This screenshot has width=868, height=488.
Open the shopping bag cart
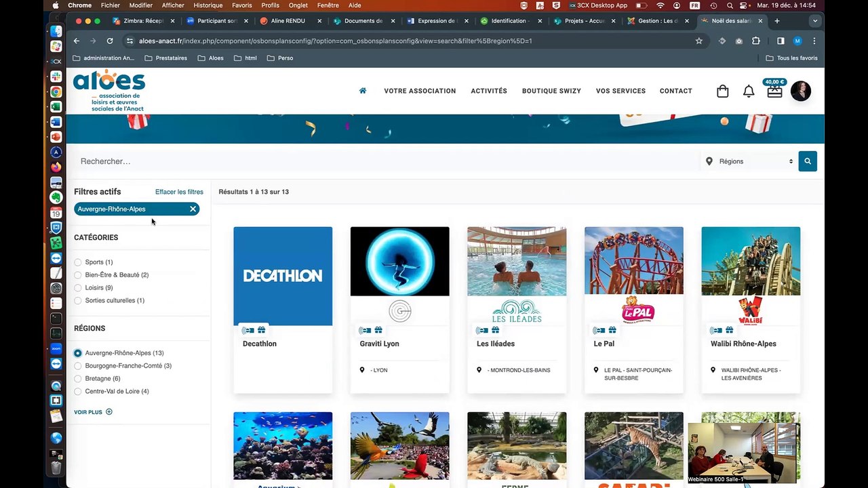(723, 91)
